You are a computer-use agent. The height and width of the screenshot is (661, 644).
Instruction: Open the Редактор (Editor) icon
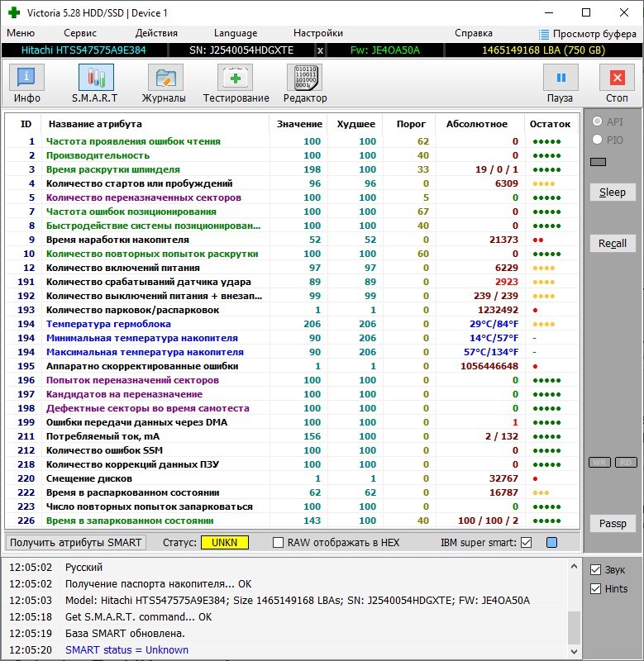pyautogui.click(x=304, y=78)
